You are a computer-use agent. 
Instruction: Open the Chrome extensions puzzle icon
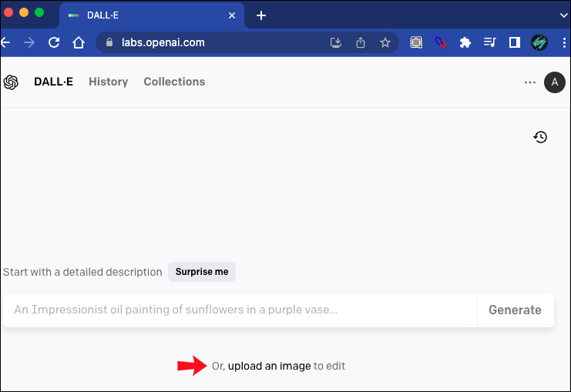[465, 43]
